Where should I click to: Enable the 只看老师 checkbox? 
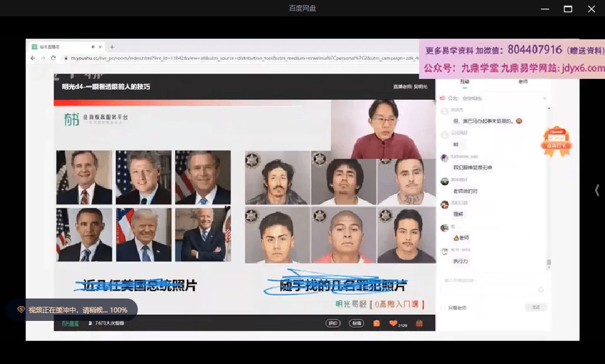[x=443, y=307]
